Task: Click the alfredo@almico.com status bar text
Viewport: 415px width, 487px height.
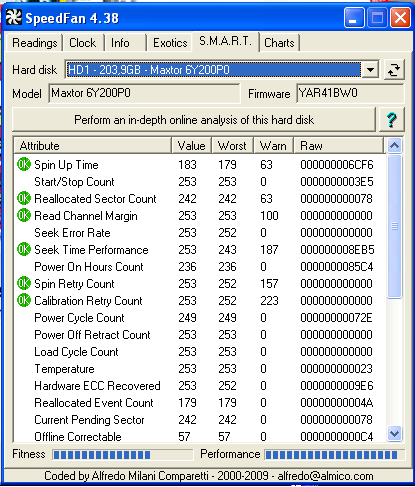Action: (325, 476)
